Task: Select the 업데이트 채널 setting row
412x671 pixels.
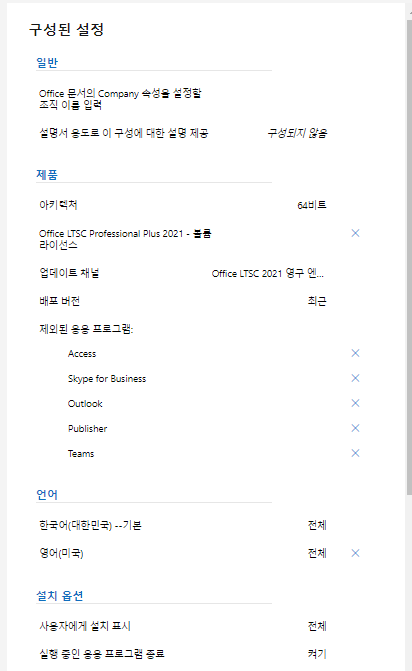Action: coord(183,273)
